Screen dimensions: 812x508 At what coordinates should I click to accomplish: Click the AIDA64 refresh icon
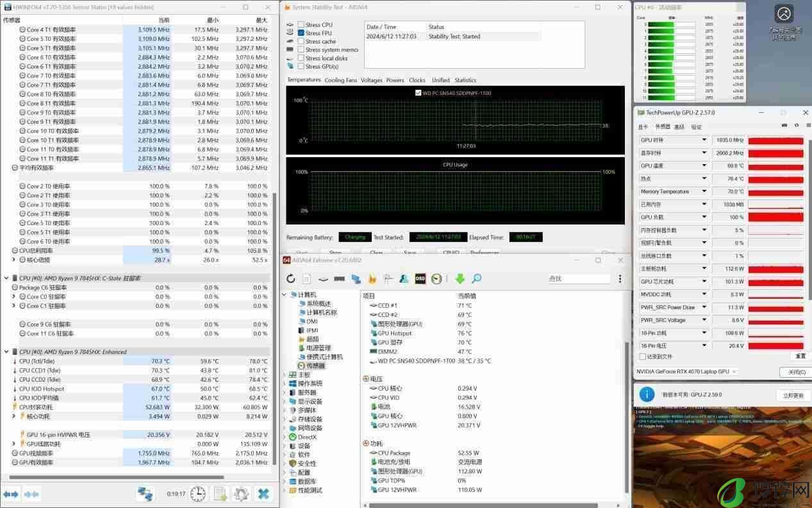pyautogui.click(x=291, y=278)
